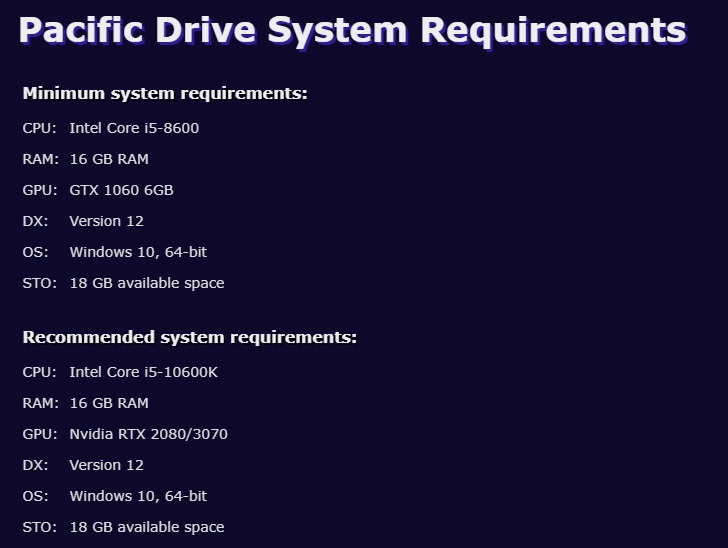Screen dimensions: 728x548
Task: Click 18 GB available space under recommended
Action: coord(147,527)
